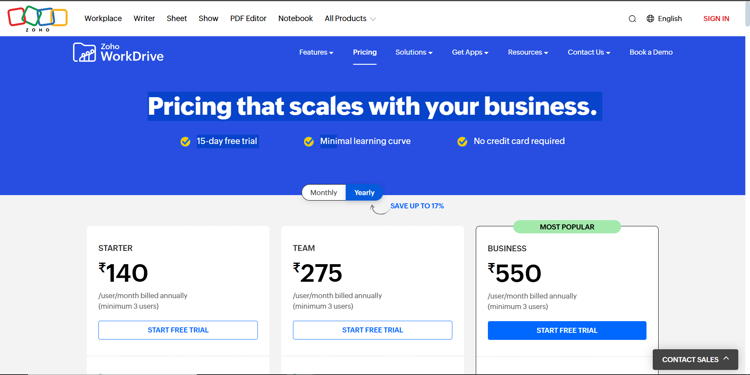Open Sheet from top menu
Screen dimensions: 750x375
[x=177, y=19]
